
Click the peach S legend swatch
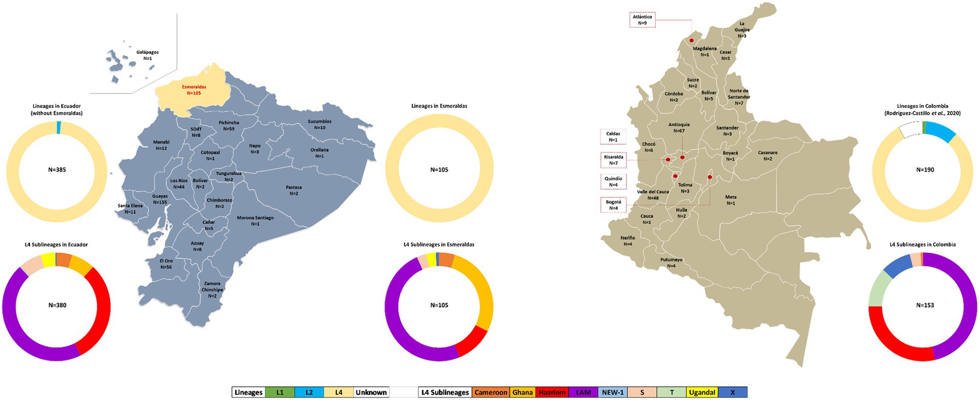pyautogui.click(x=642, y=392)
